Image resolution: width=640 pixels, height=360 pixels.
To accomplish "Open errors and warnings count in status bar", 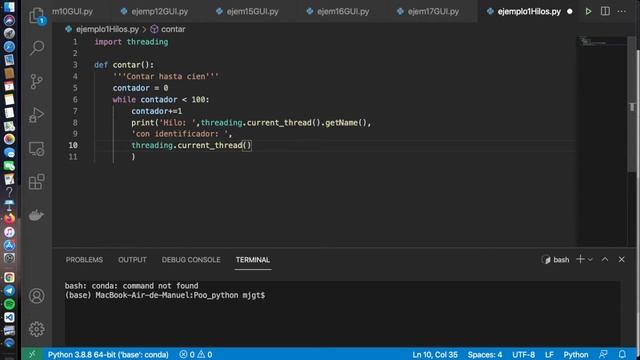I will point(196,354).
